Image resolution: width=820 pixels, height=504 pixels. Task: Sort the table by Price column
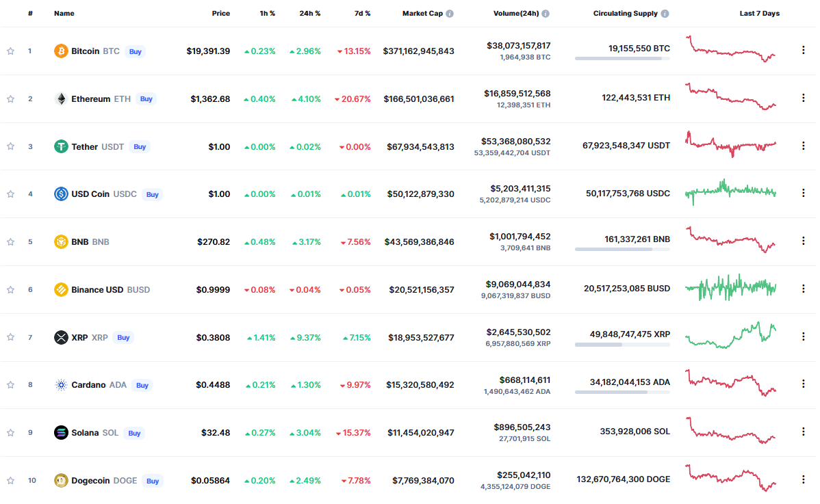(220, 14)
